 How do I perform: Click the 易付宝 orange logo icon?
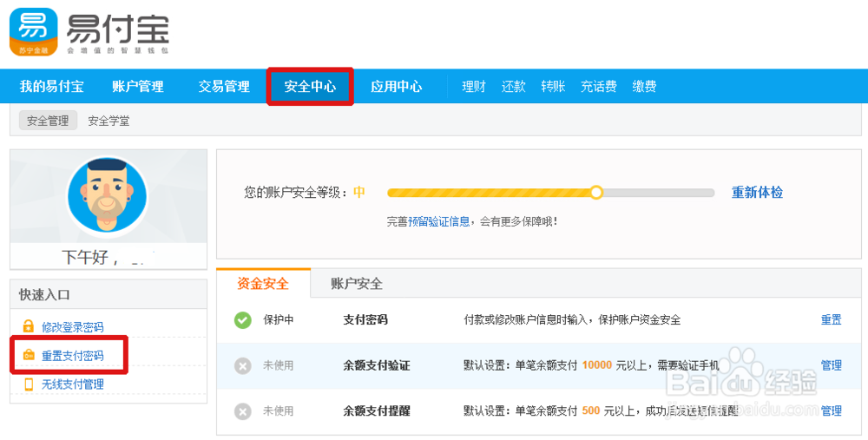pyautogui.click(x=34, y=31)
